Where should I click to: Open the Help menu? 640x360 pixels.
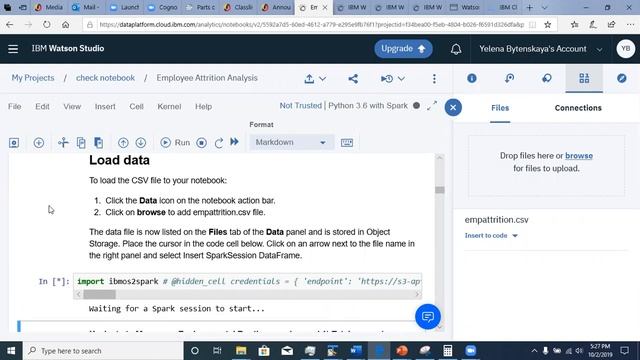coord(203,107)
